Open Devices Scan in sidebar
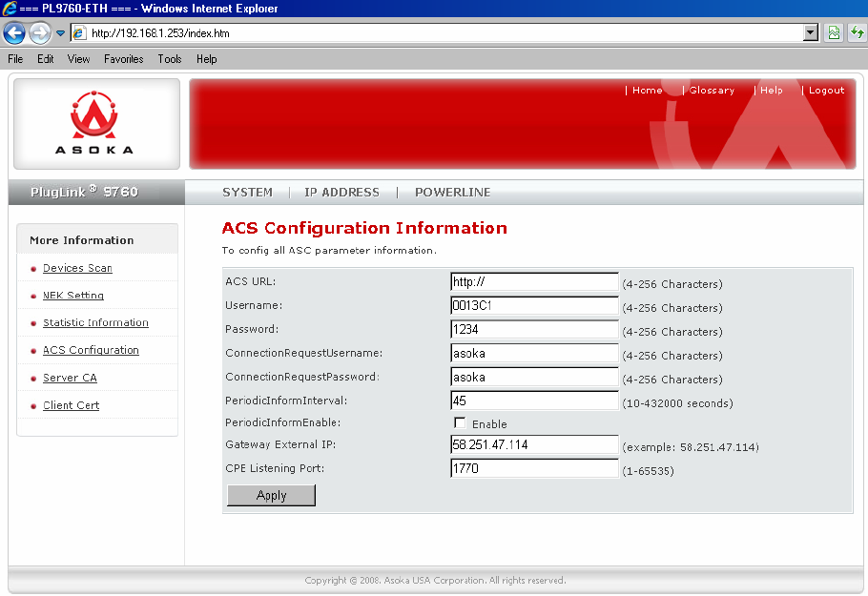The image size is (868, 596). pyautogui.click(x=77, y=268)
